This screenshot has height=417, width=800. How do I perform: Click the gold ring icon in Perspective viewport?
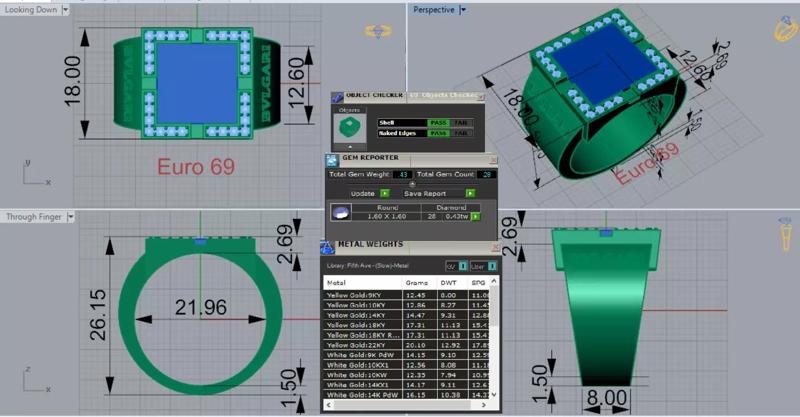coord(785,29)
